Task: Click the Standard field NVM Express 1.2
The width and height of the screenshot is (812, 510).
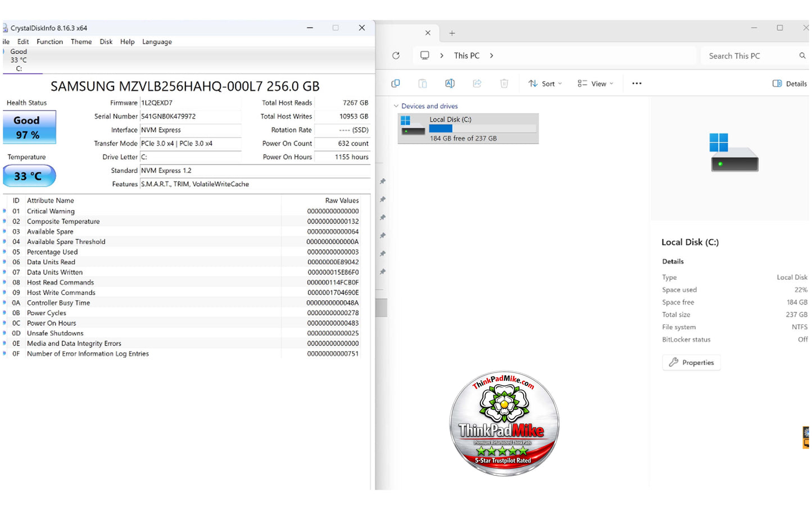Action: pos(255,171)
